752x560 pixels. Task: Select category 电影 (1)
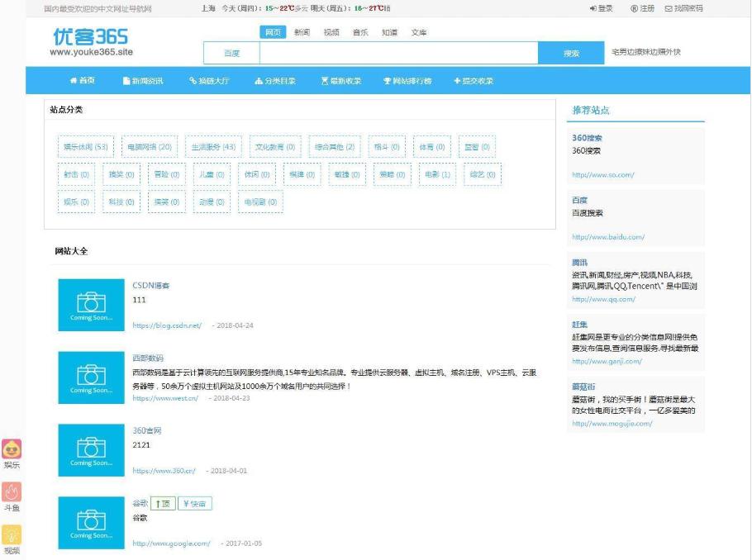click(x=437, y=174)
